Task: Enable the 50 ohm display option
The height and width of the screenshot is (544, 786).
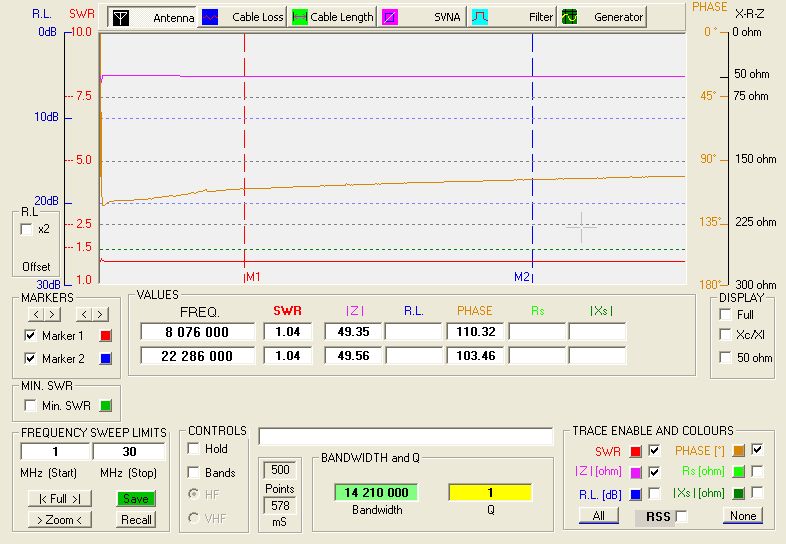Action: tap(723, 358)
